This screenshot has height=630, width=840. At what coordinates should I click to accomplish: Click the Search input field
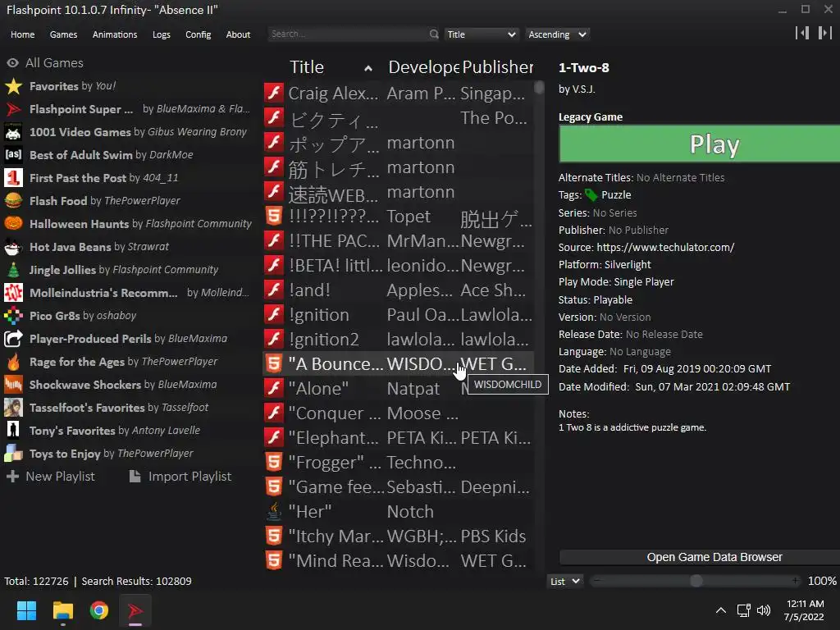[x=348, y=34]
